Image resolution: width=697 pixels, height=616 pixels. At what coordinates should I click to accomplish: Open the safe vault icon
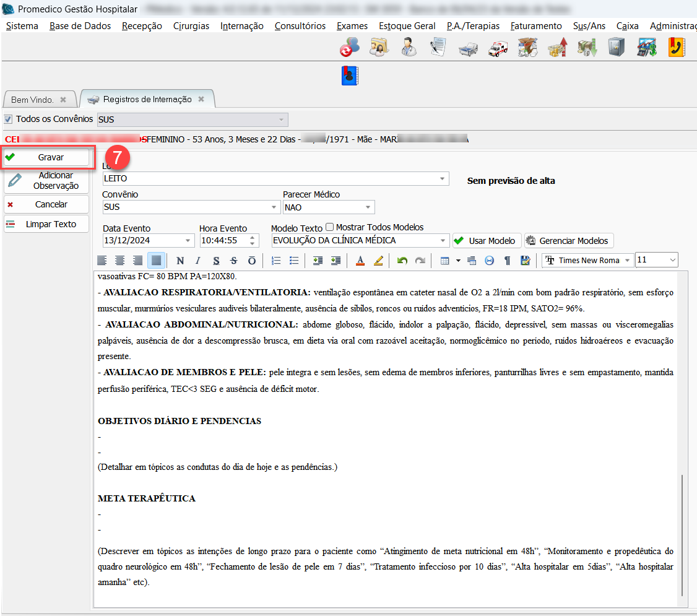click(617, 47)
